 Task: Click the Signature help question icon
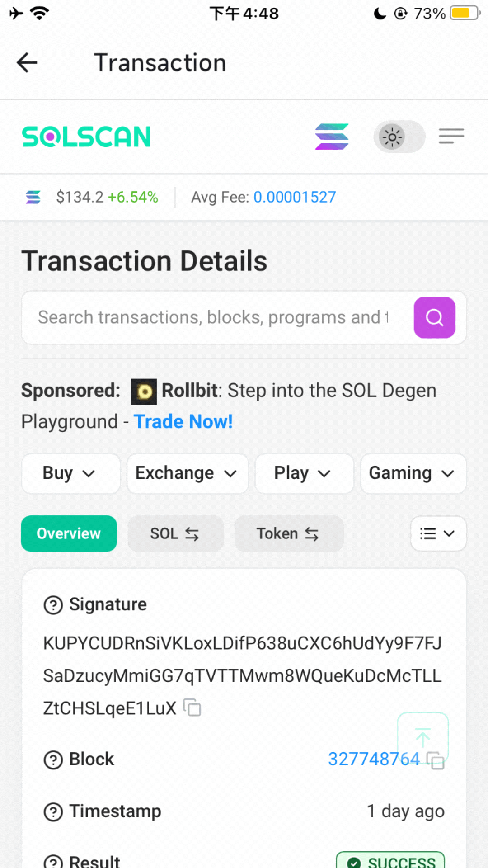(x=53, y=605)
